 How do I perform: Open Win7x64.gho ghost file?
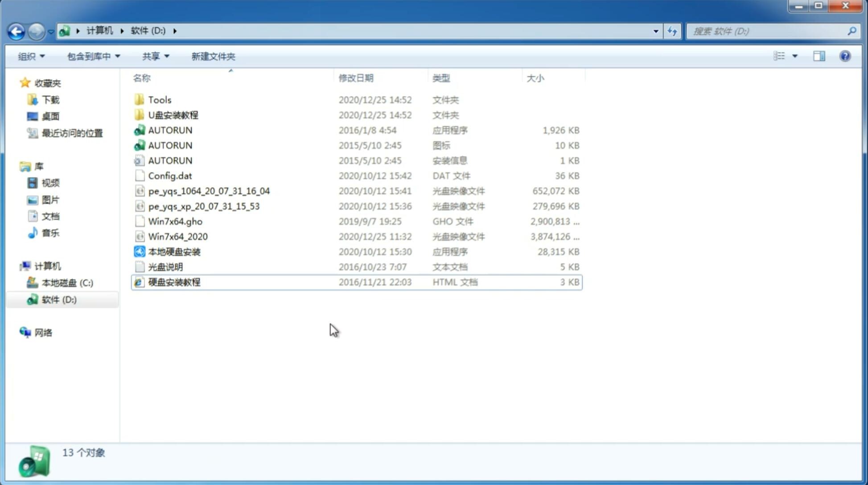(175, 221)
